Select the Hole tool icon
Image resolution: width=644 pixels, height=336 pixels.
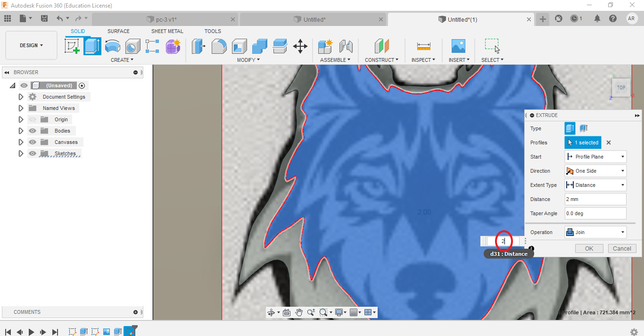coord(132,46)
